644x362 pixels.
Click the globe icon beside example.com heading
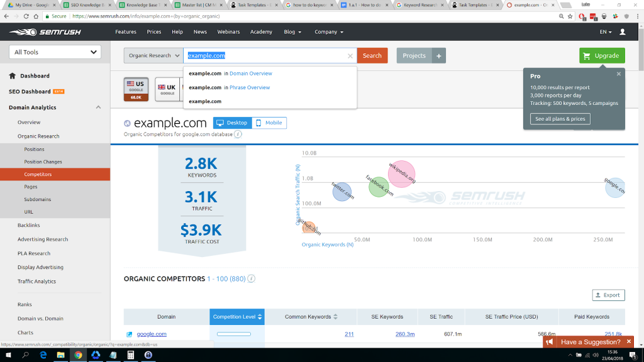click(127, 123)
